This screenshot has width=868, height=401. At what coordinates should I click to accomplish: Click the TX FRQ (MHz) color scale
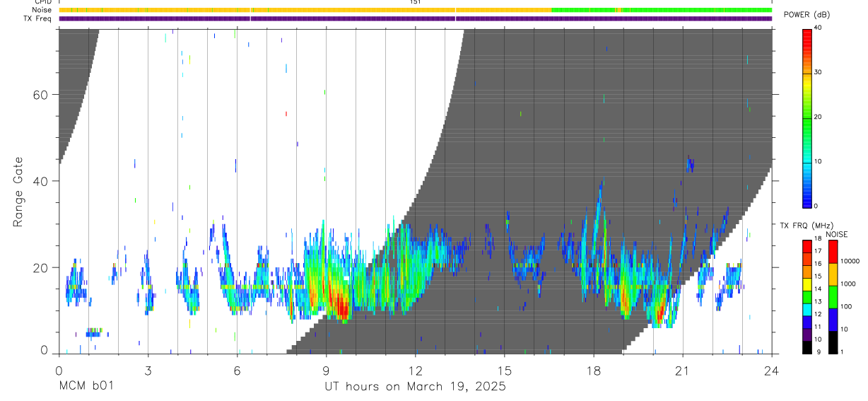(807, 297)
